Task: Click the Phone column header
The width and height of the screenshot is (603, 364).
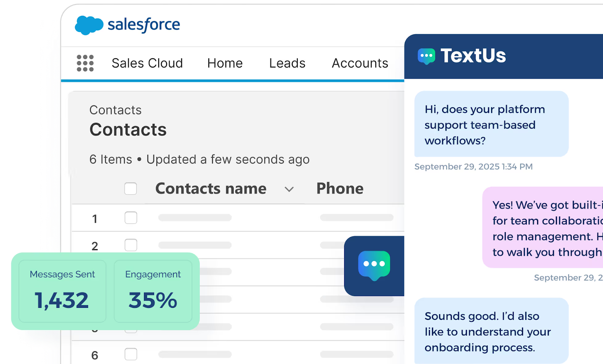Action: tap(340, 188)
